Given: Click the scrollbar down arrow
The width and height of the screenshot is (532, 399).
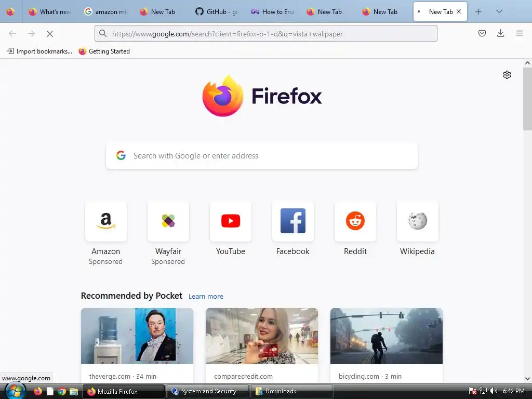Looking at the screenshot, I should (527, 379).
